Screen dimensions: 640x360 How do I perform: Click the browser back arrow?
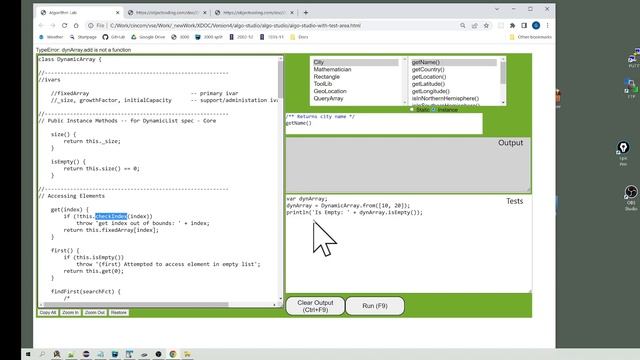coord(41,25)
